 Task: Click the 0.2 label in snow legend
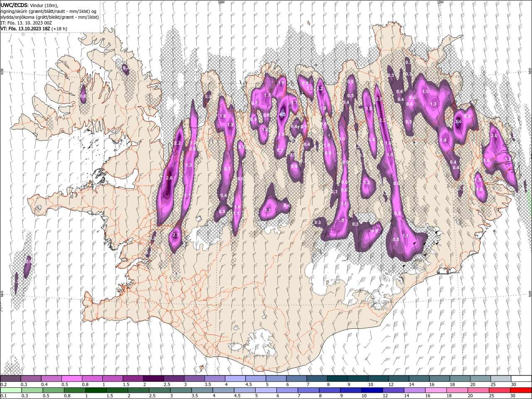click(3, 384)
